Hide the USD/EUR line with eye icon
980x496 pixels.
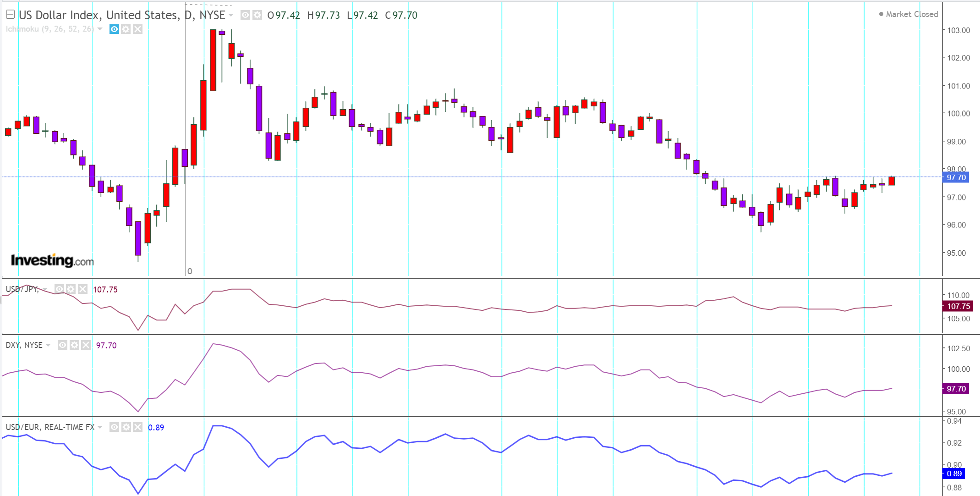(114, 427)
